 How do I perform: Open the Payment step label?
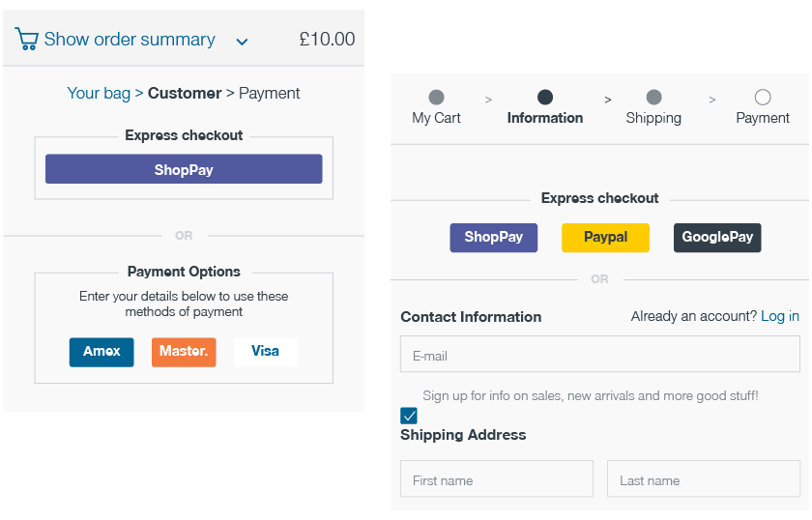click(x=763, y=118)
